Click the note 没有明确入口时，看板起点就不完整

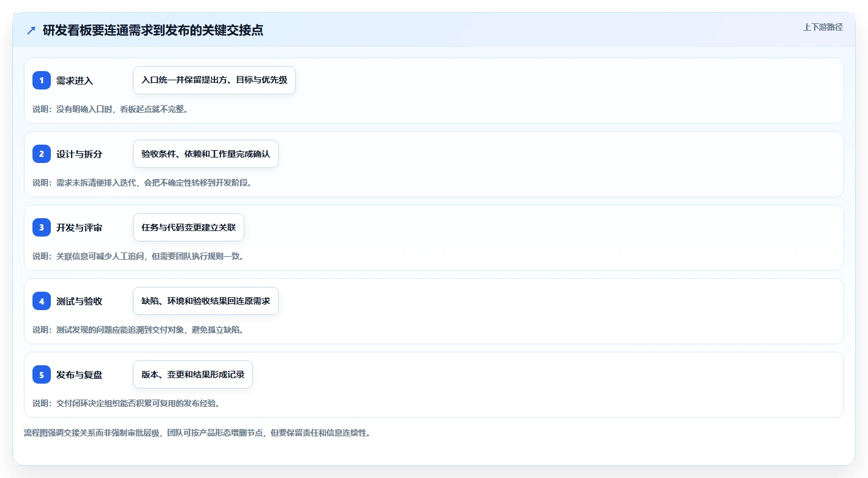pos(110,109)
